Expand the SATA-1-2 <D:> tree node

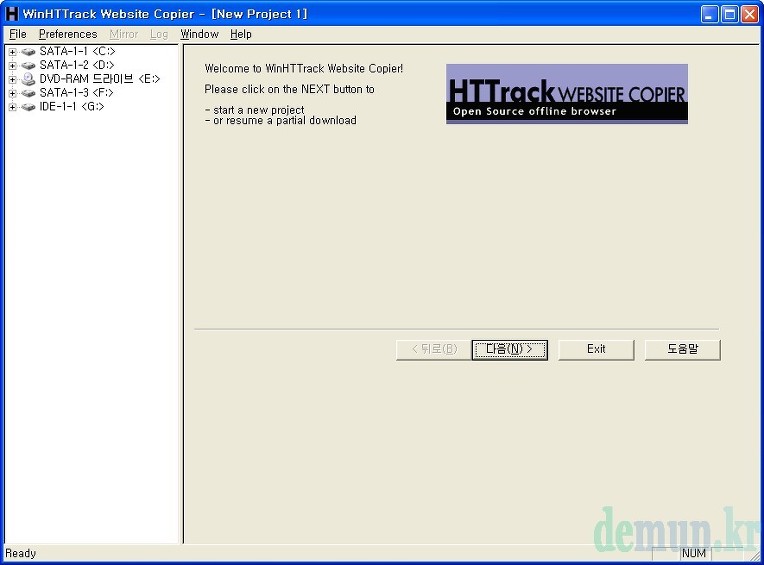pos(13,66)
